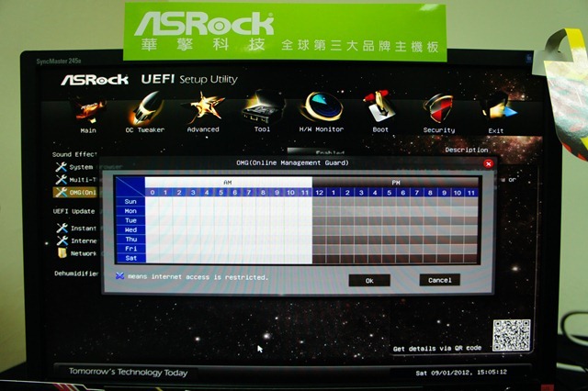Click the PM hour 11 column header
Image resolution: width=588 pixels, height=391 pixels.
(471, 193)
